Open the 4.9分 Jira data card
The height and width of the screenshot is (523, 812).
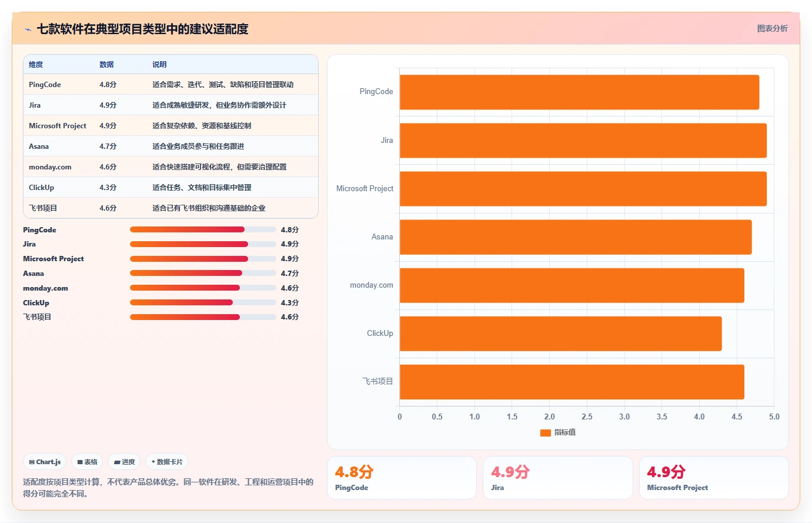pyautogui.click(x=558, y=478)
